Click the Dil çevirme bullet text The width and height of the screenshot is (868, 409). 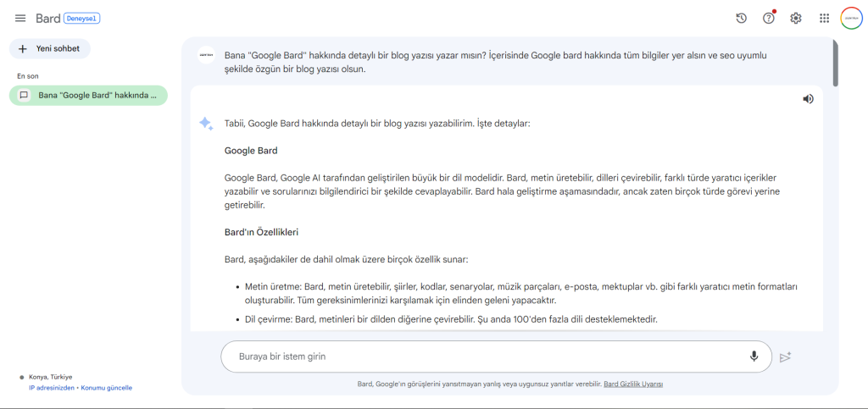pyautogui.click(x=451, y=319)
